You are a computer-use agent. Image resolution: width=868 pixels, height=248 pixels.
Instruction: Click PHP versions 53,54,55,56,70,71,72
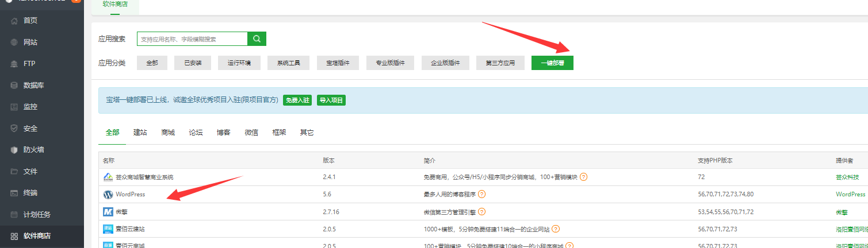point(725,212)
